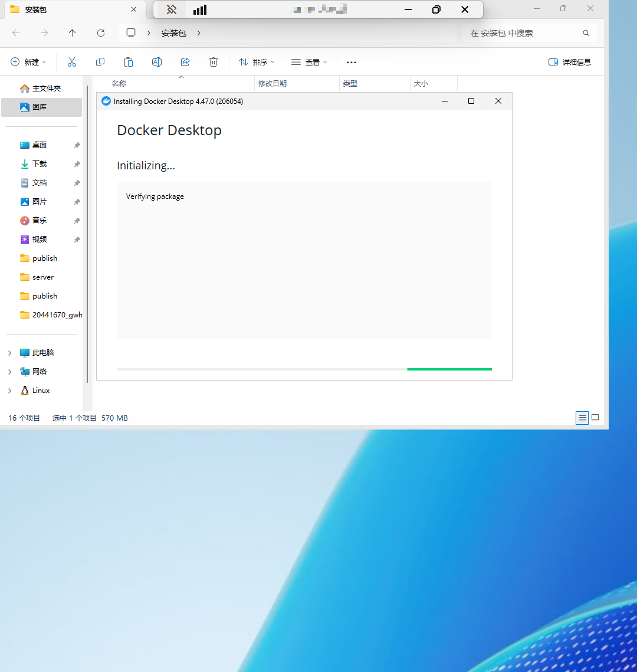The height and width of the screenshot is (672, 637).
Task: Click the PC monitor icon in address bar
Action: click(131, 33)
